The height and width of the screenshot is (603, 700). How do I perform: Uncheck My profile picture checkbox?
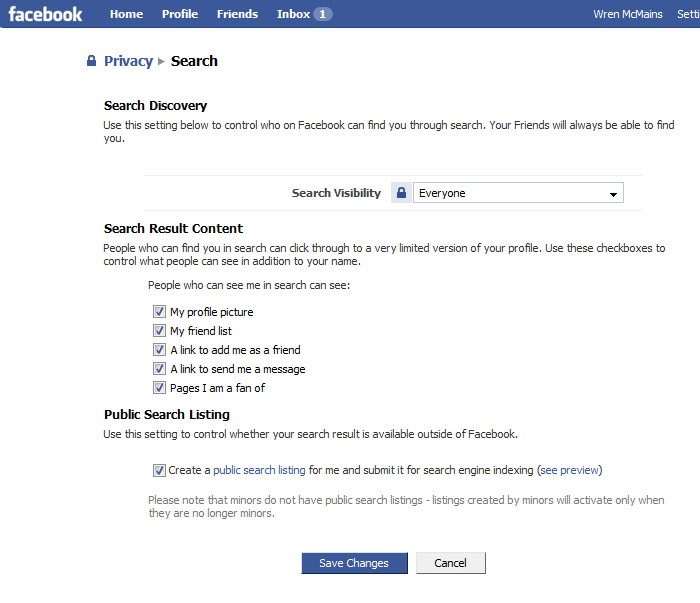pos(159,312)
